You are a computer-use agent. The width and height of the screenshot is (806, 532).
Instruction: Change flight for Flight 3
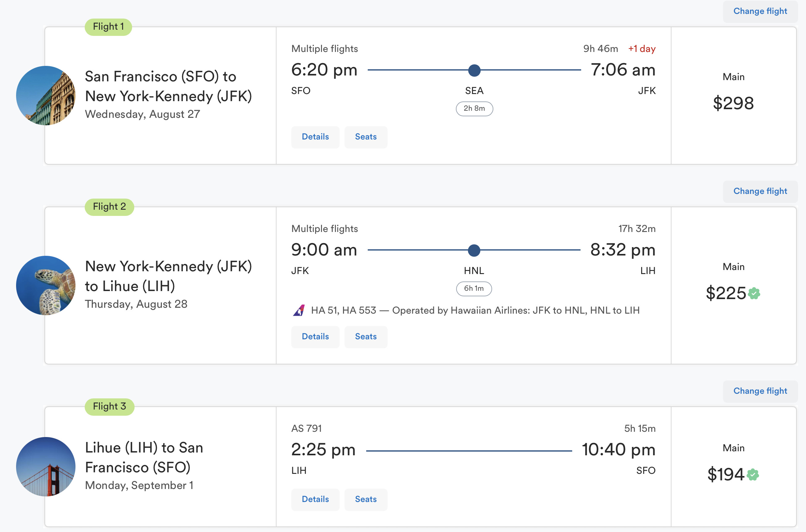point(760,391)
